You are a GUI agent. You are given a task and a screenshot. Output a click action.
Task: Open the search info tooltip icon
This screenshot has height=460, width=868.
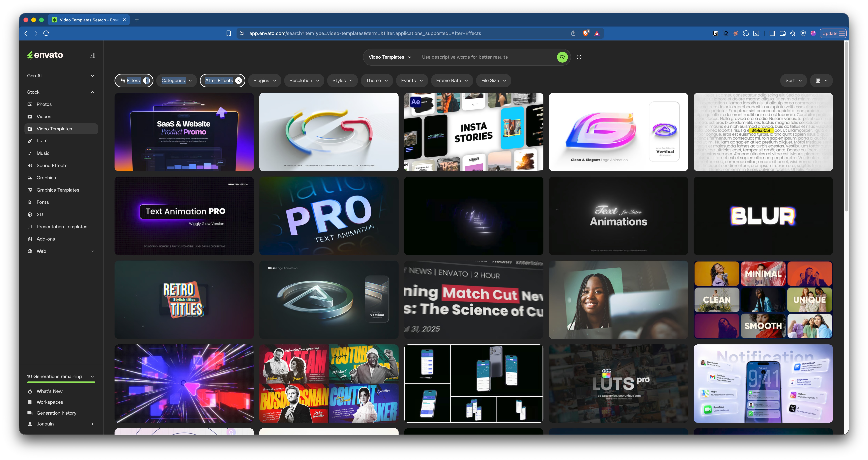click(579, 57)
